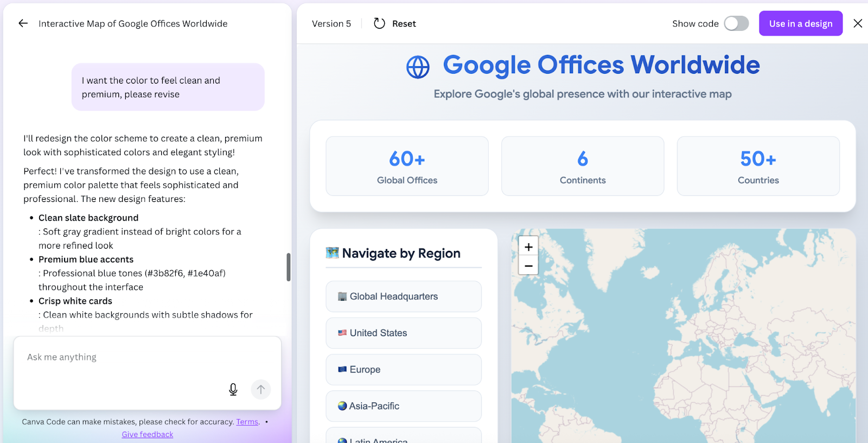Image resolution: width=868 pixels, height=443 pixels.
Task: Click the Clean slate background bullet text
Action: [88, 218]
